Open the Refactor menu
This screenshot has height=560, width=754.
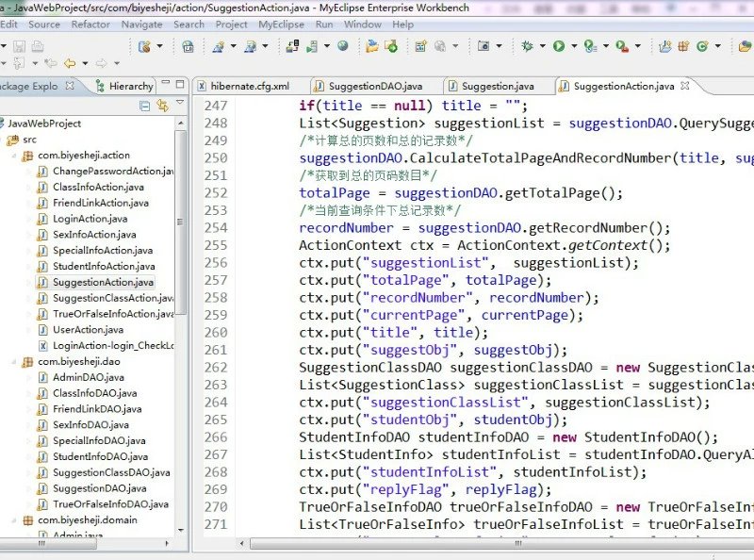coord(90,25)
